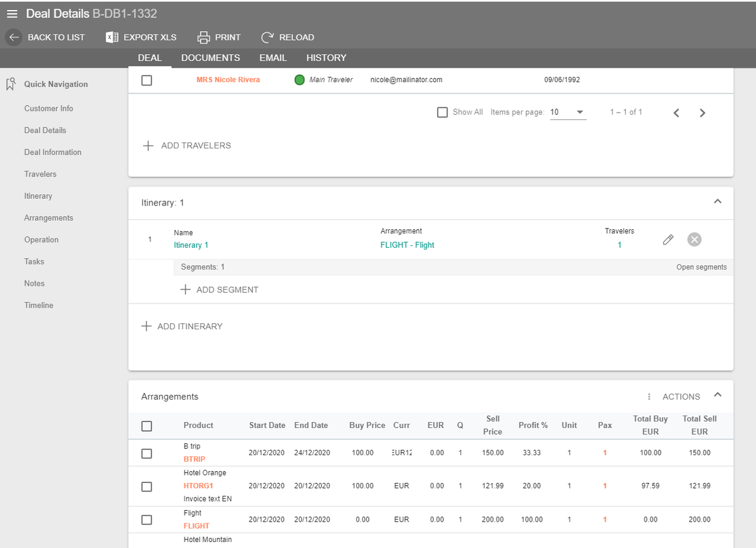The width and height of the screenshot is (756, 548).
Task: Navigate to Timeline section
Action: pos(39,305)
